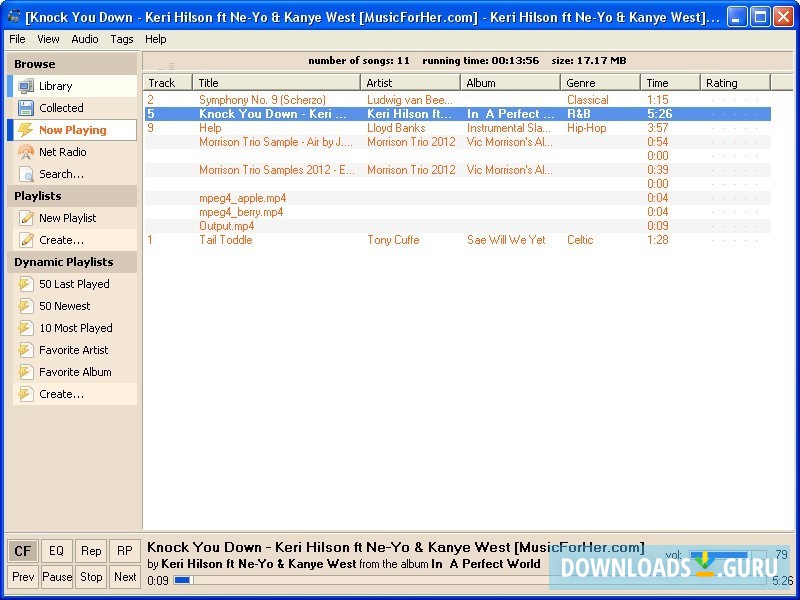800x600 pixels.
Task: Select Morrison Trio Samples 2012 - E… row
Action: pos(458,170)
